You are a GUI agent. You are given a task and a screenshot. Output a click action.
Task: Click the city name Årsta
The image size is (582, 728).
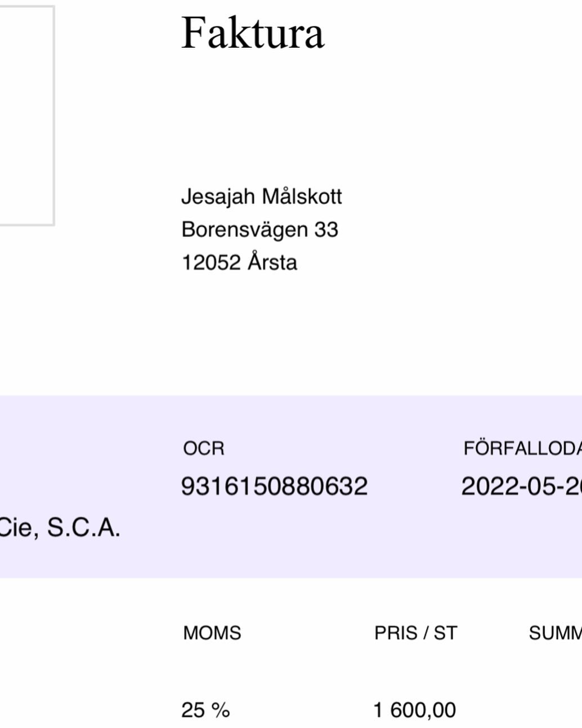point(272,263)
